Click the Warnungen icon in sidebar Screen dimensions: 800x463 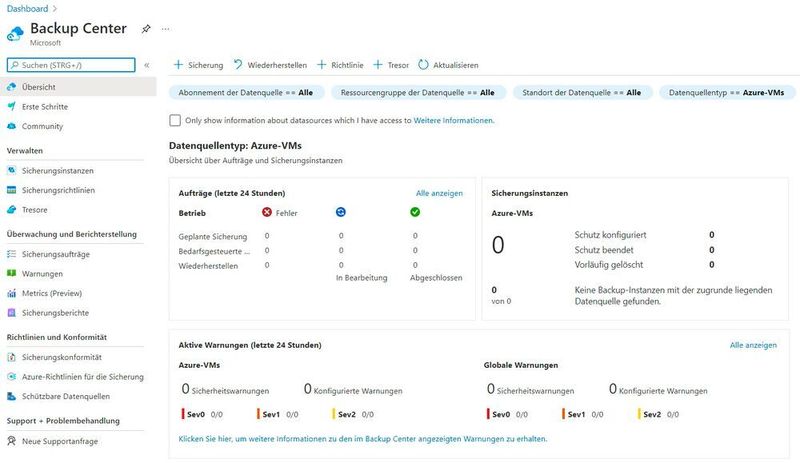tap(11, 273)
